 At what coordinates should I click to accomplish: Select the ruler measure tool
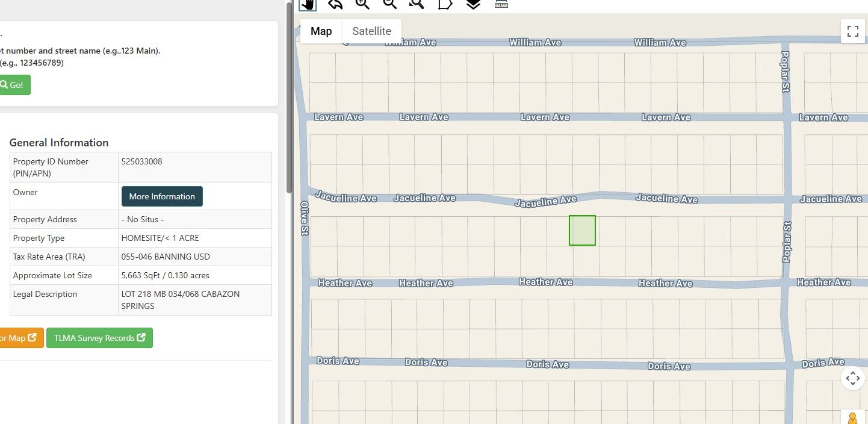tap(501, 4)
